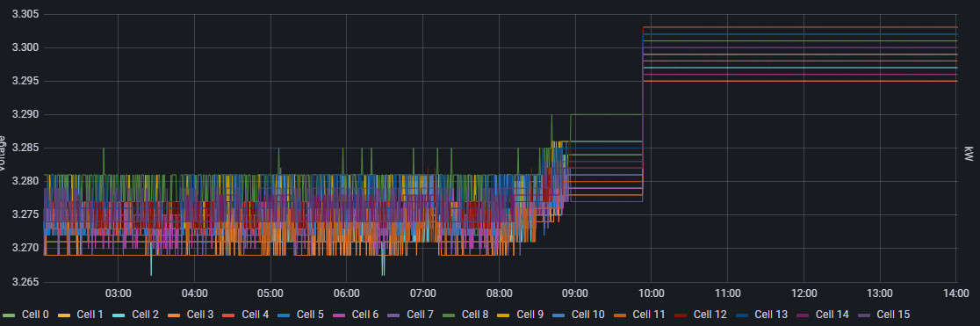Toggle the Cell 9 series label
Viewport: 980px width, 326px height.
530,314
